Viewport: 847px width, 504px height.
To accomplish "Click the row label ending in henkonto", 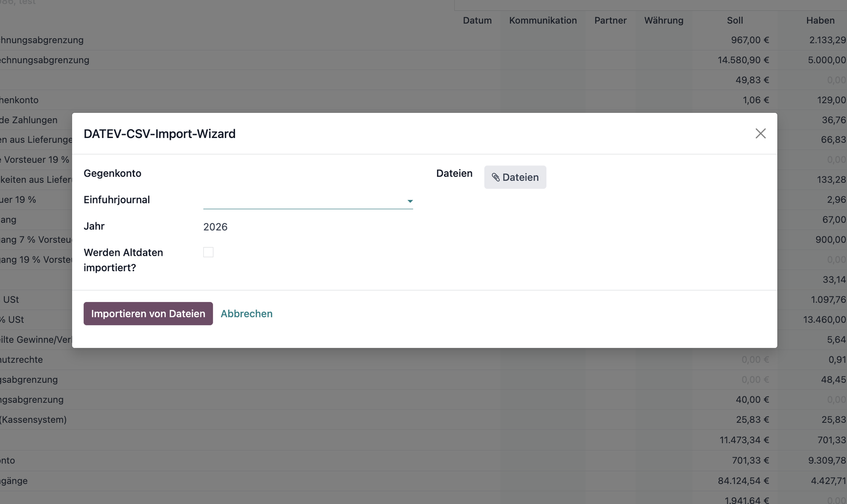I will (x=19, y=100).
